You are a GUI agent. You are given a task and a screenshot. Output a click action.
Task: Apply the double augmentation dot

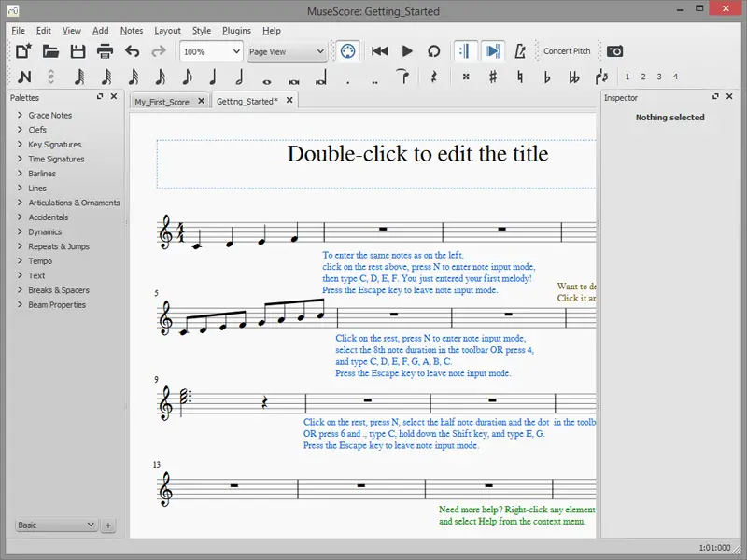[375, 81]
